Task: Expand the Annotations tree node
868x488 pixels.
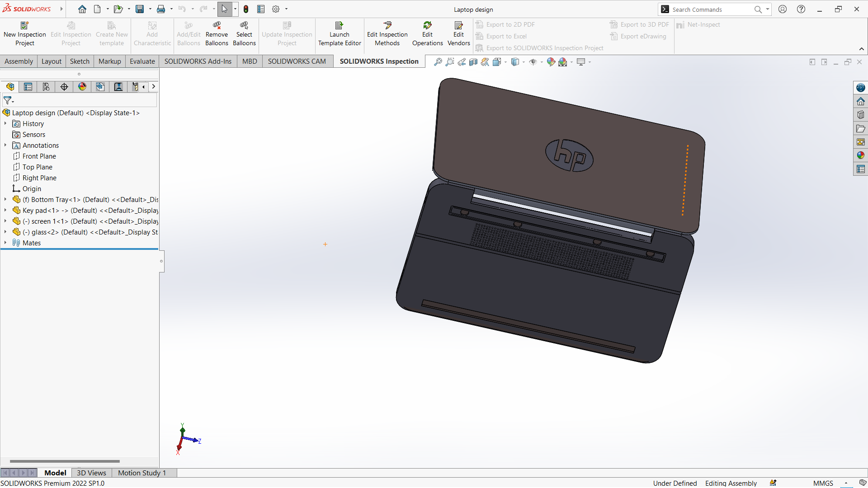Action: (5, 145)
